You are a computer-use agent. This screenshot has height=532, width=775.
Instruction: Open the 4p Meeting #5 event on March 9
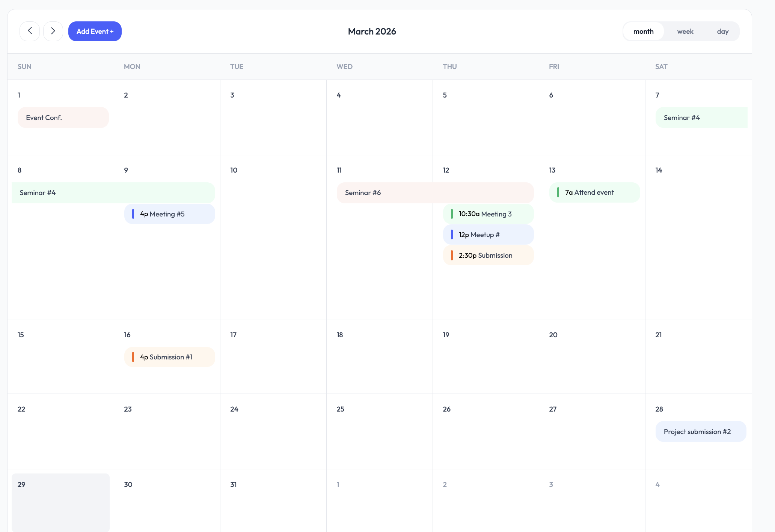(169, 214)
